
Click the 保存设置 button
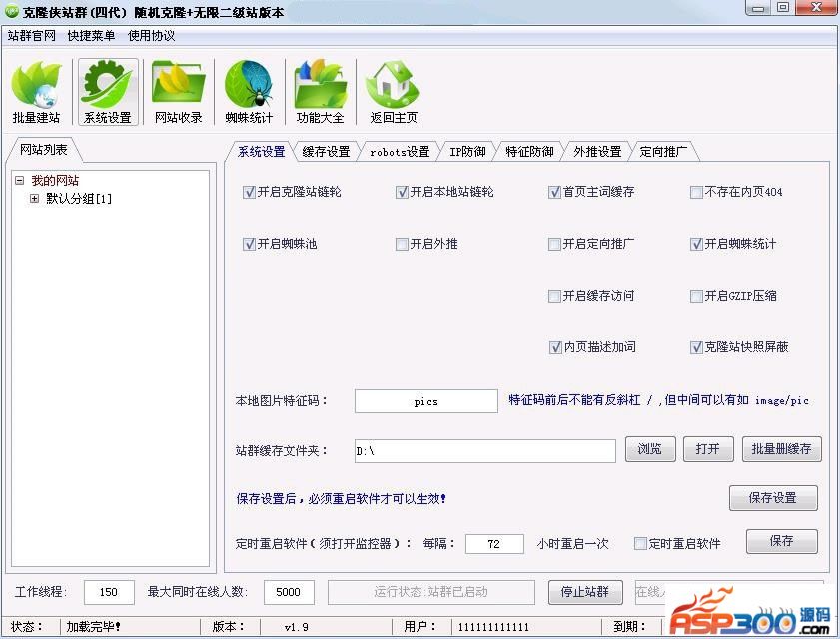pos(772,498)
